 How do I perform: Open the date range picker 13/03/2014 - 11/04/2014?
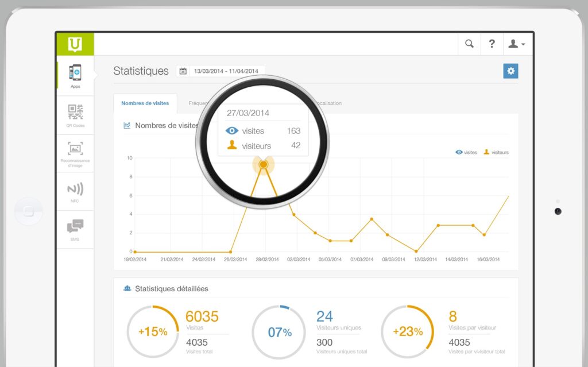click(x=226, y=71)
